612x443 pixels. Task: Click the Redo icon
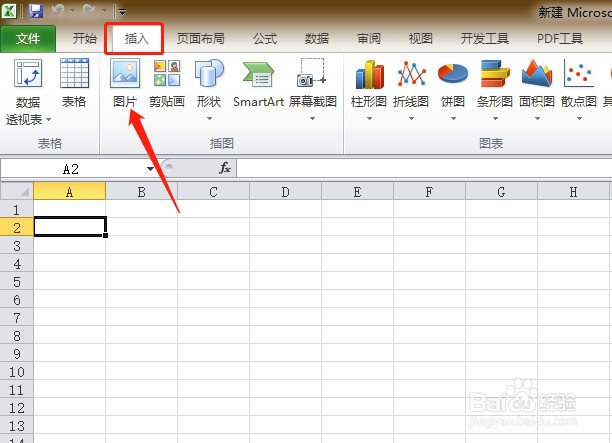(89, 10)
